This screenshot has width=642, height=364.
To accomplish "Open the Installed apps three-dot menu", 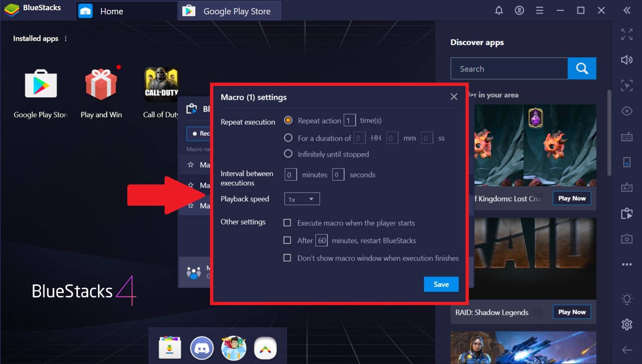I will point(66,38).
